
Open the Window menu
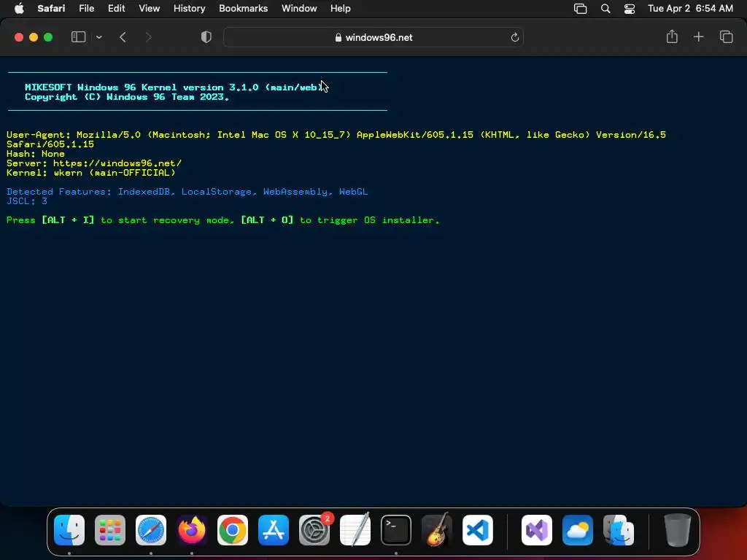tap(298, 9)
